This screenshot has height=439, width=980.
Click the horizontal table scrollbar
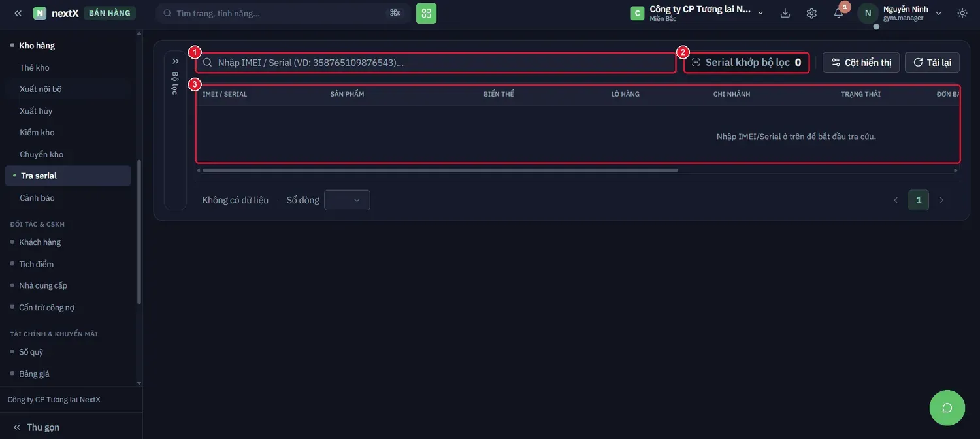440,171
